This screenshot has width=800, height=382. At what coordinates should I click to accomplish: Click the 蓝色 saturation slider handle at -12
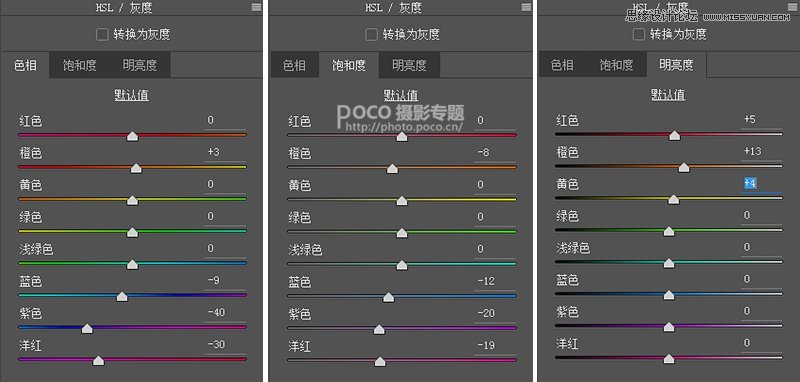click(x=388, y=297)
